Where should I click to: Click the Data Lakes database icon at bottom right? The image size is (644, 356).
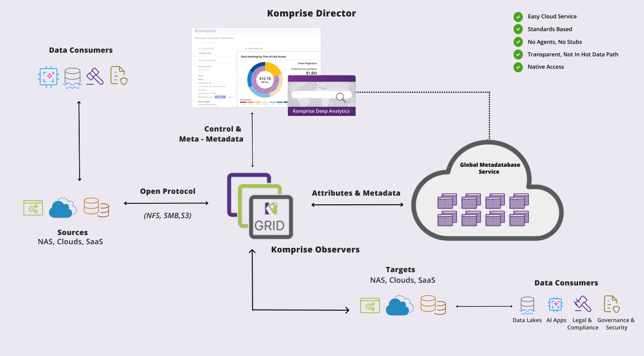point(527,303)
